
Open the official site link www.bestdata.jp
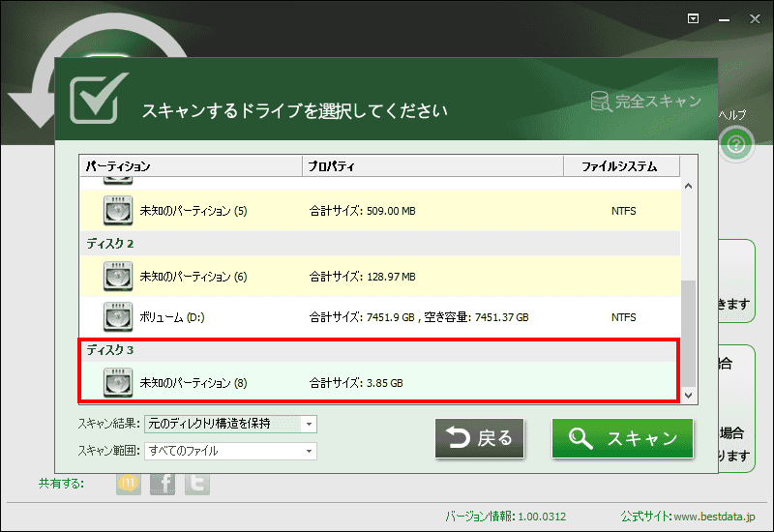714,517
